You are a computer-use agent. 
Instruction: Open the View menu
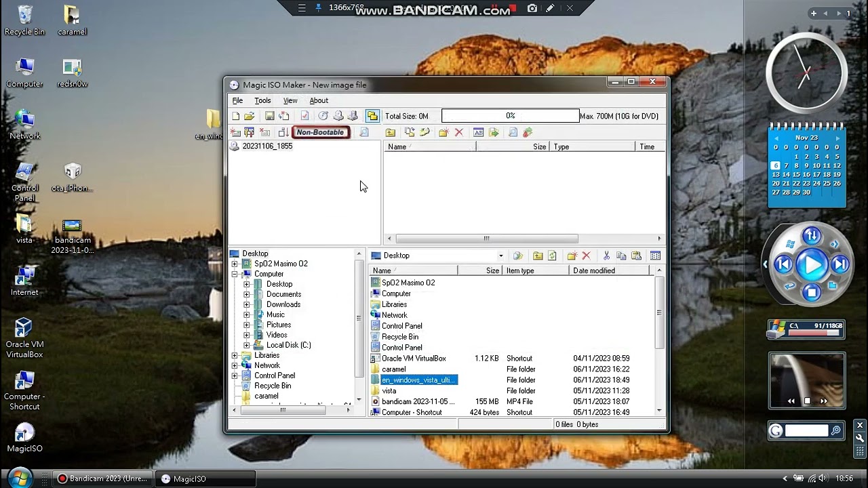pos(290,100)
